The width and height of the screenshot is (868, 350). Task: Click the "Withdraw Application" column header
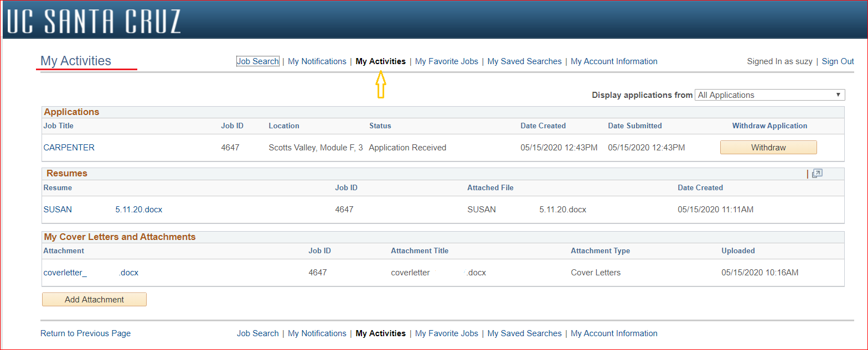770,126
